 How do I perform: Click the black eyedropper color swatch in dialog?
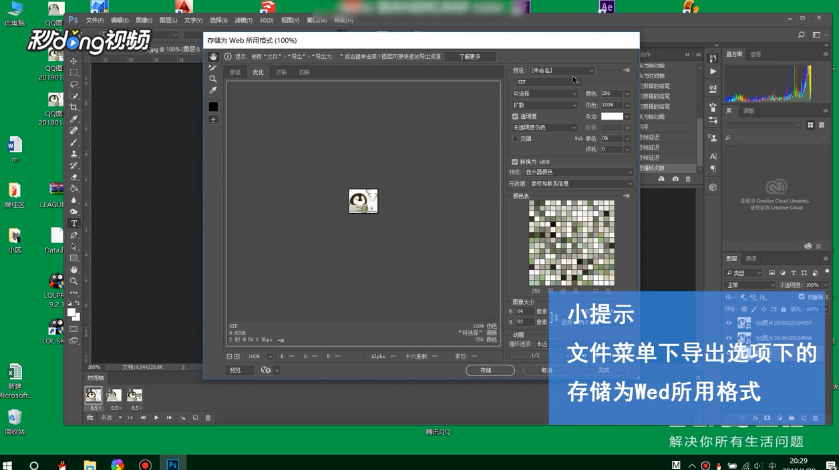pos(213,107)
